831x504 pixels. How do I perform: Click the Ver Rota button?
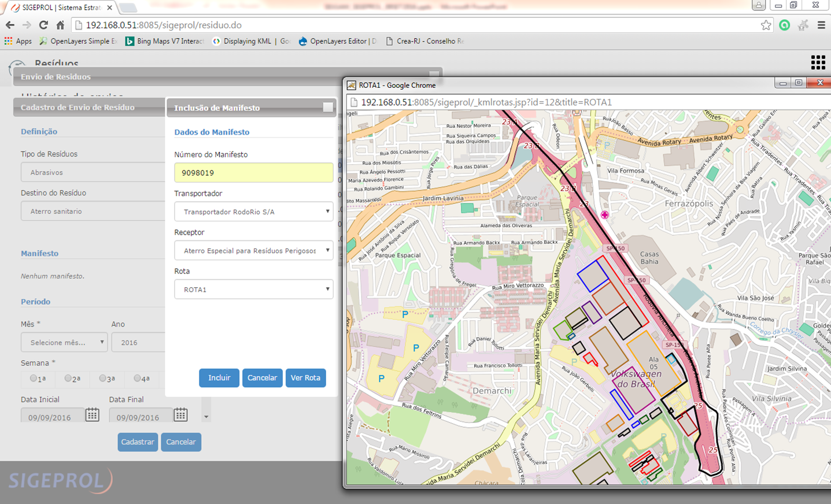coord(305,377)
